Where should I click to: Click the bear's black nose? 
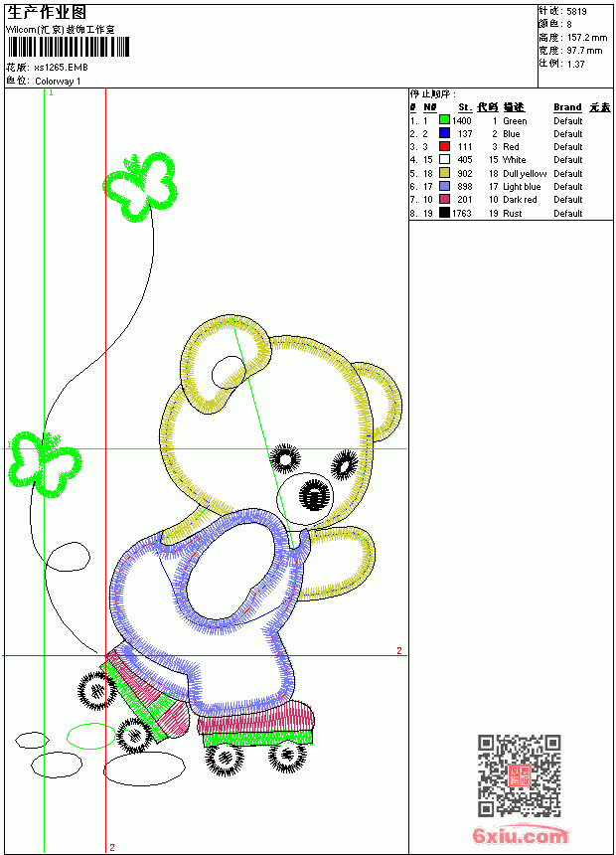pyautogui.click(x=315, y=496)
